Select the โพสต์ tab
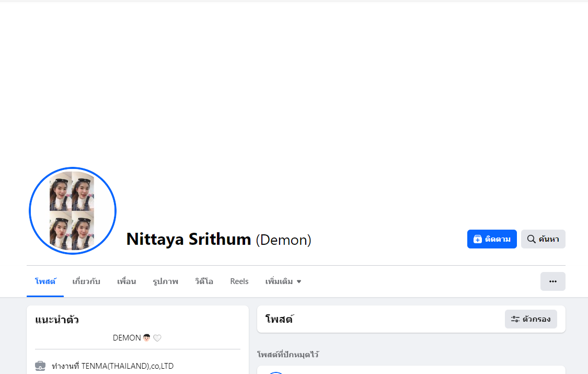Viewport: 588px width, 374px height. coord(45,281)
